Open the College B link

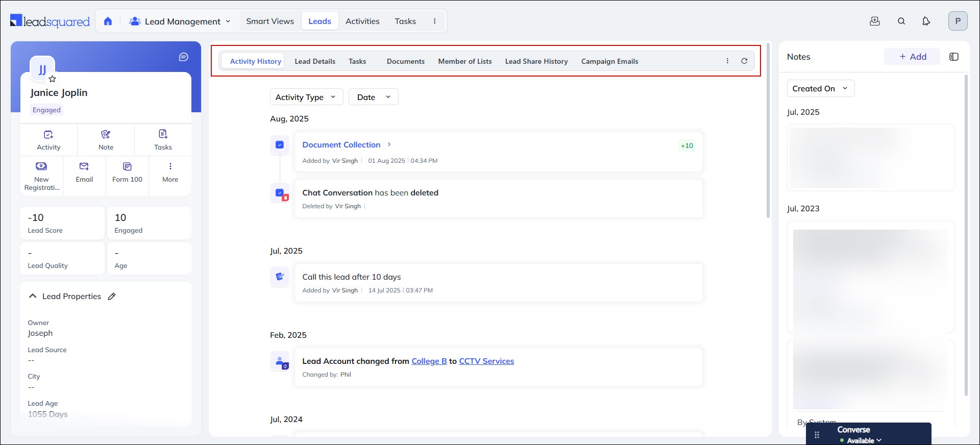pos(429,361)
